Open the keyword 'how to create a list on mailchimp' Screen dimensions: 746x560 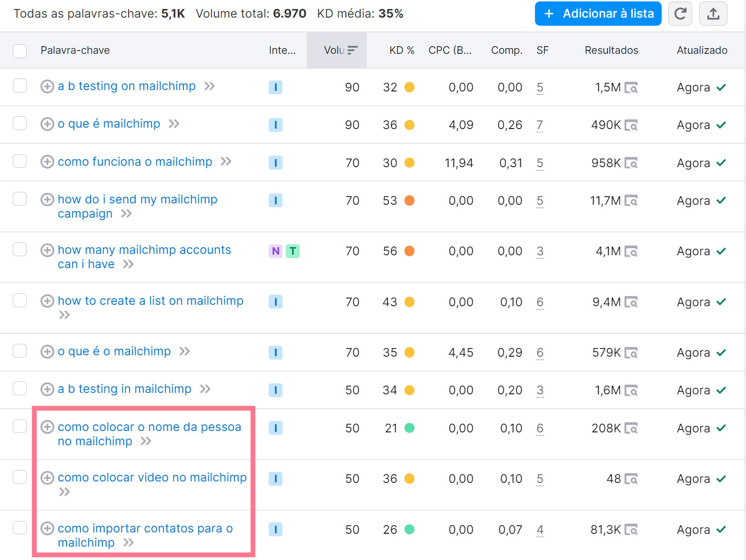pyautogui.click(x=151, y=300)
